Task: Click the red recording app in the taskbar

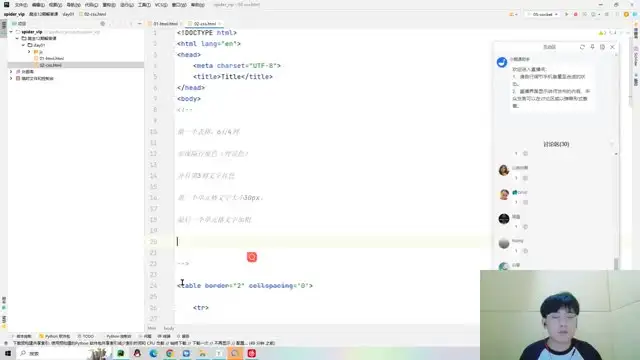Action: (x=251, y=353)
